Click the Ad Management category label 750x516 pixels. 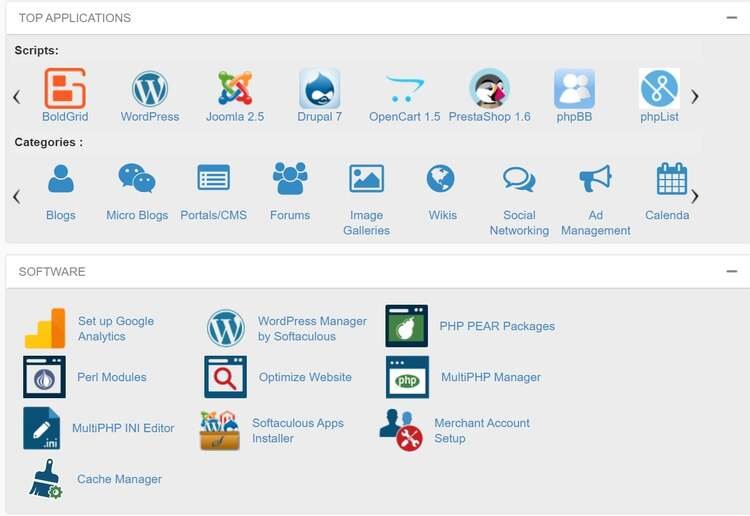pyautogui.click(x=596, y=223)
